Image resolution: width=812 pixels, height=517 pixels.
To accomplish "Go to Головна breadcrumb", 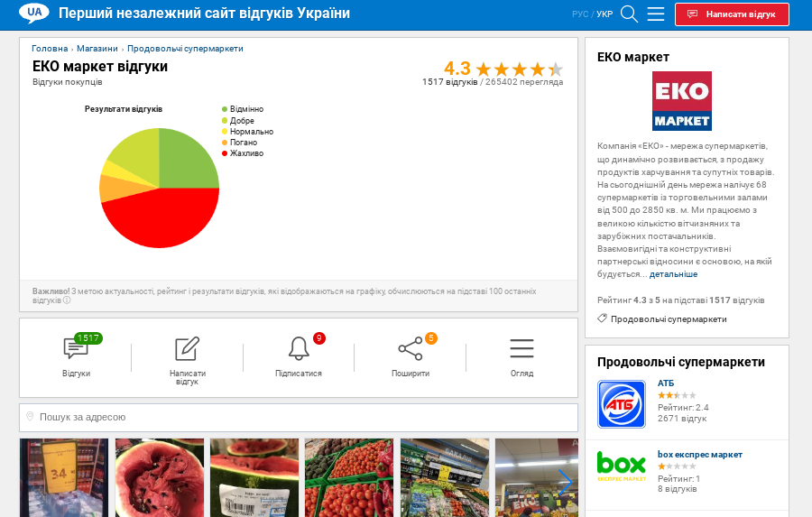I will (50, 49).
